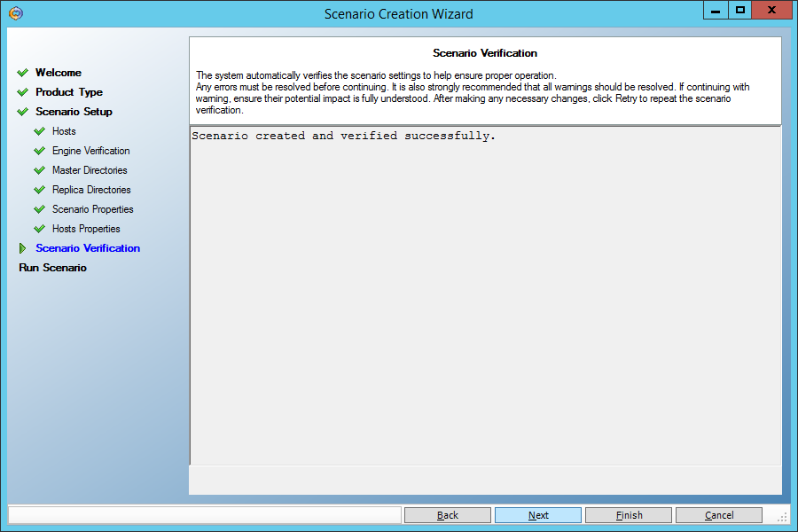
Task: Select the Welcome step
Action: click(x=59, y=73)
